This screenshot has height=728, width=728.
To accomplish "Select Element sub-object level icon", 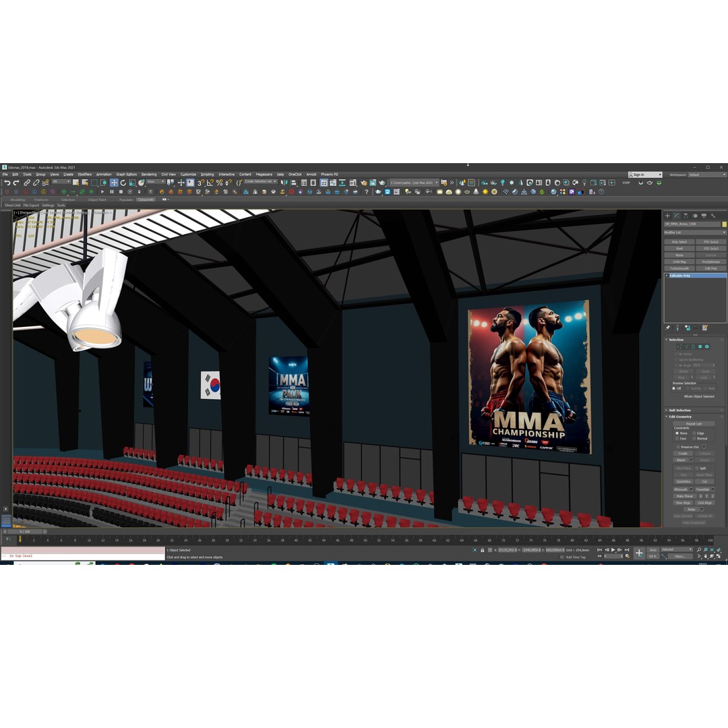I will [x=706, y=347].
